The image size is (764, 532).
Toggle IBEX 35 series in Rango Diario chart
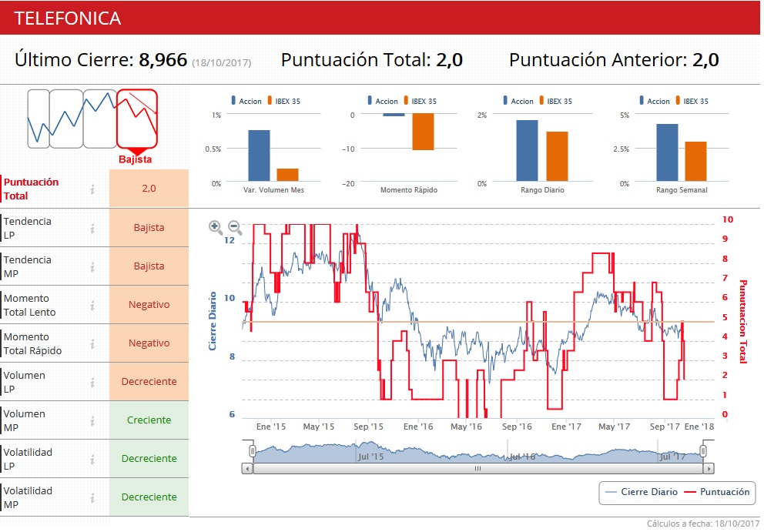click(556, 101)
